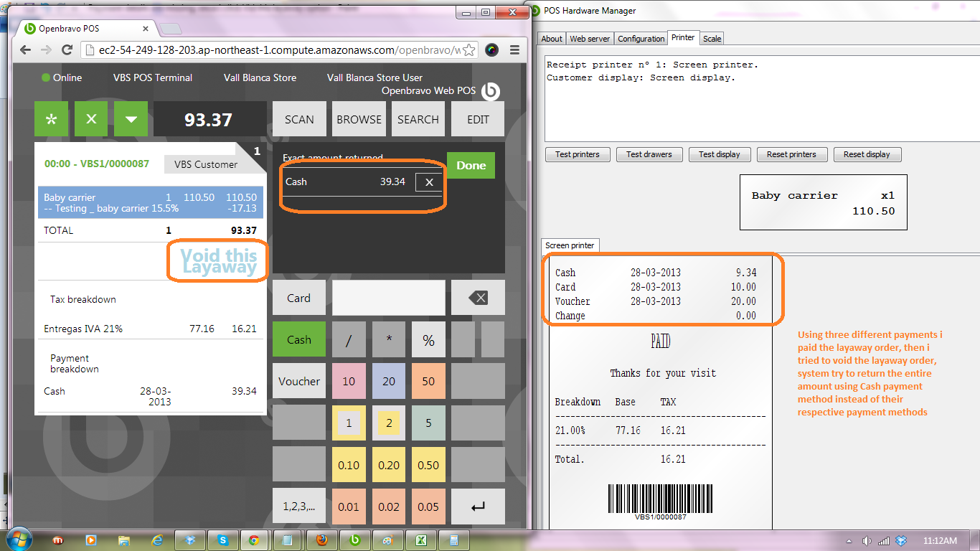Click the VBS Customer button
980x551 pixels.
point(206,164)
